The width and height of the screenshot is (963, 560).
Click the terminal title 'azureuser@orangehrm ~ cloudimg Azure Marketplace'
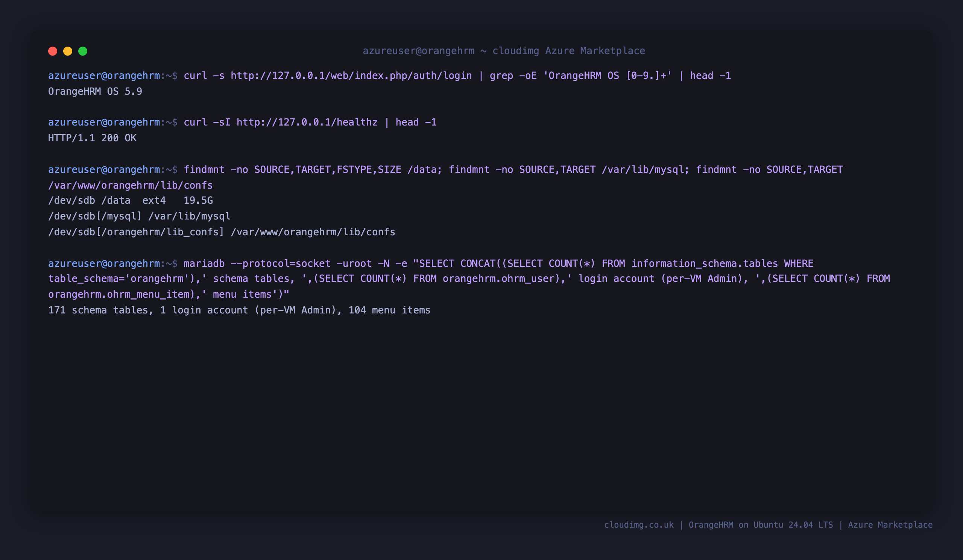click(504, 51)
